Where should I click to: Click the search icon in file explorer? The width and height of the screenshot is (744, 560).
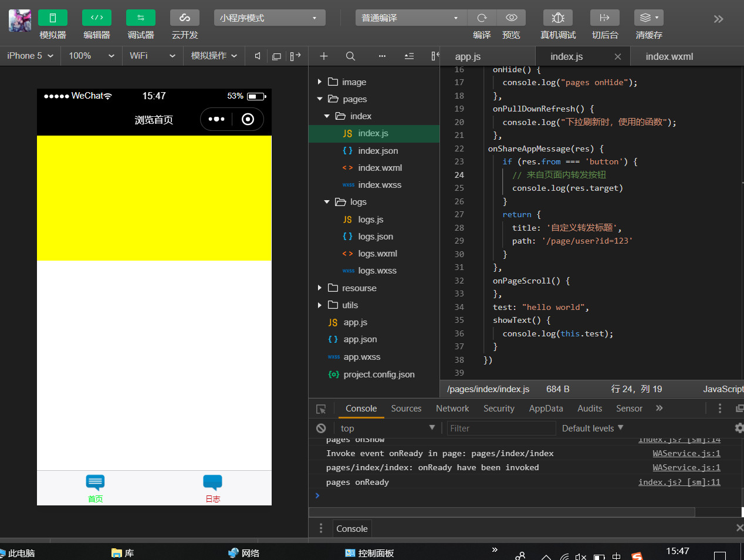tap(350, 56)
